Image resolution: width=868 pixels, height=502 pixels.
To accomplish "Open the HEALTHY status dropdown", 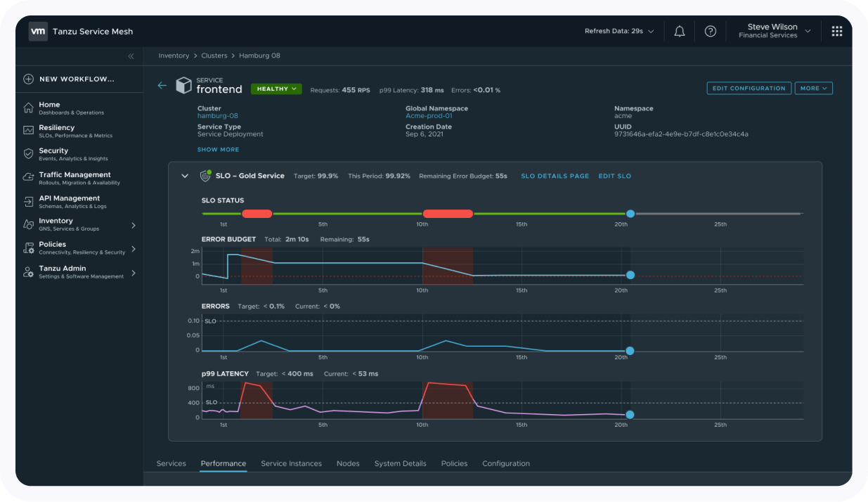I will tap(276, 89).
